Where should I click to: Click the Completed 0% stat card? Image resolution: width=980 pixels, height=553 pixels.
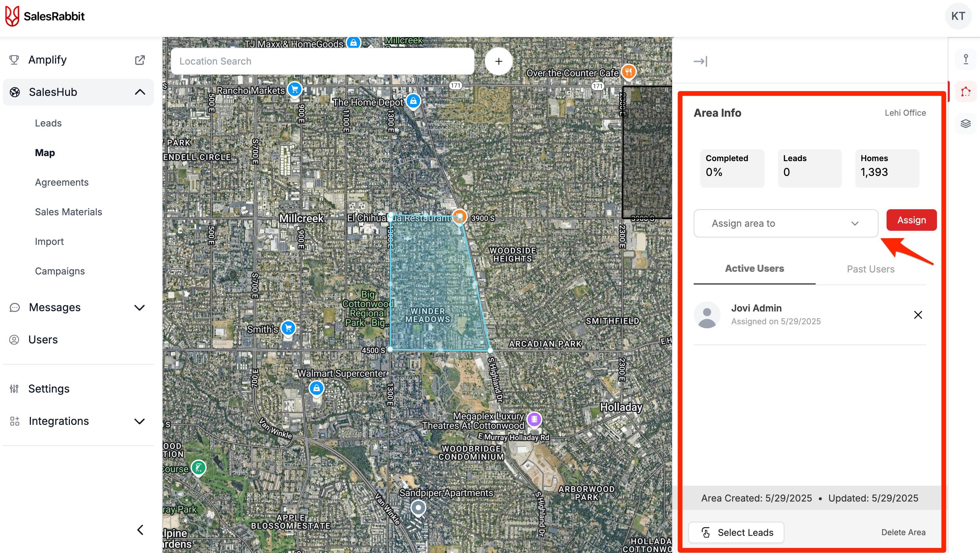pyautogui.click(x=732, y=168)
